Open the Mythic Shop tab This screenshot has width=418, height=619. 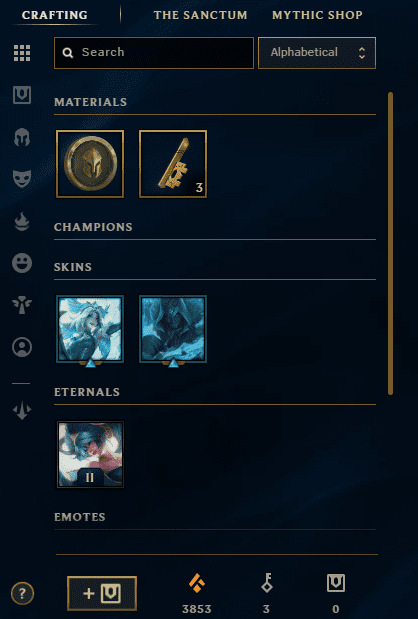point(317,15)
